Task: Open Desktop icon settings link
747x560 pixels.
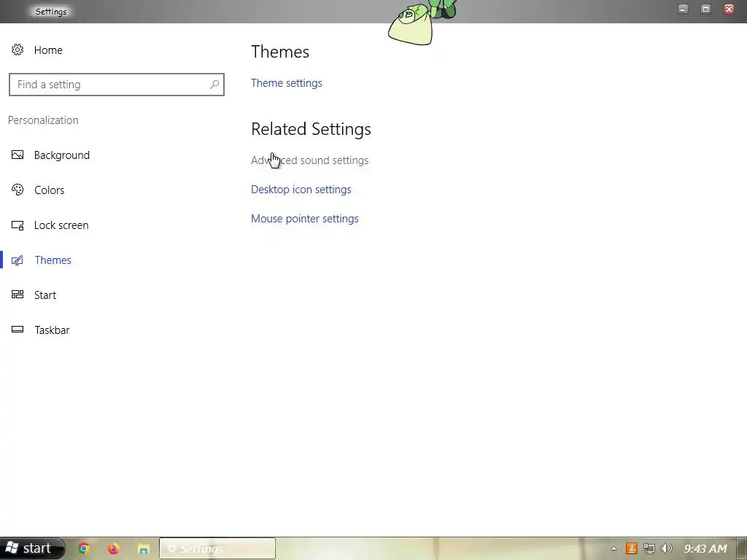Action: click(301, 190)
